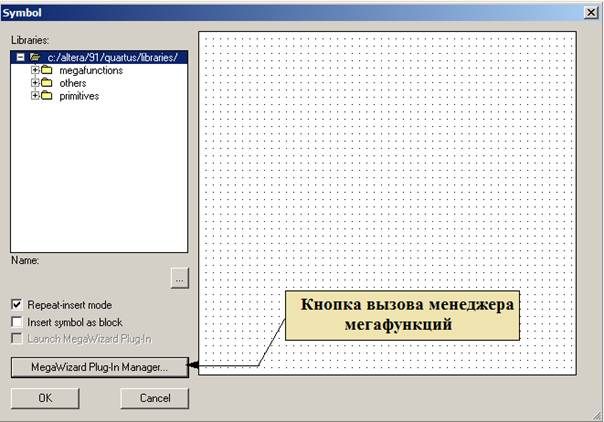Confirm the dialog with OK
The width and height of the screenshot is (604, 422).
pyautogui.click(x=45, y=398)
